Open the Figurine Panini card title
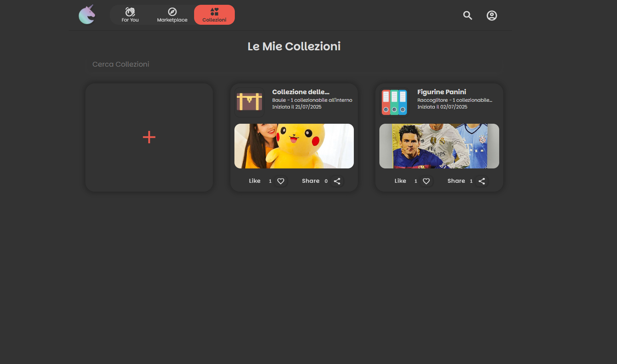The image size is (617, 364). pyautogui.click(x=442, y=92)
